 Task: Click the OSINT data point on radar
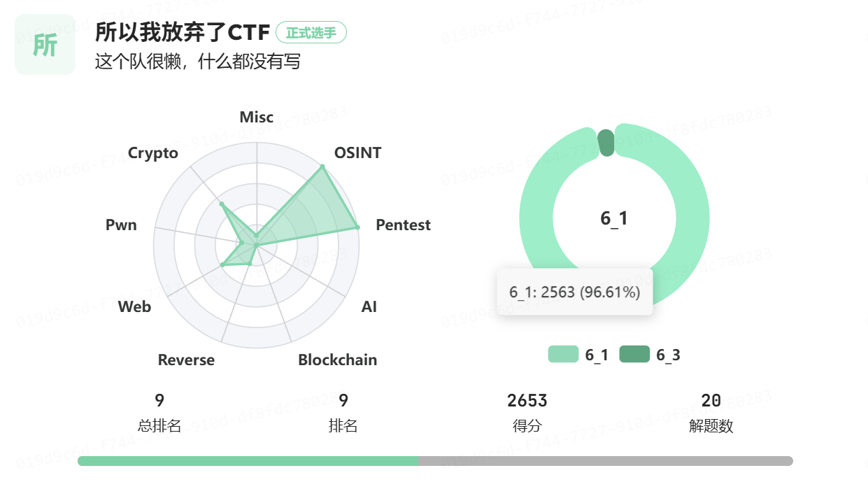(x=322, y=166)
